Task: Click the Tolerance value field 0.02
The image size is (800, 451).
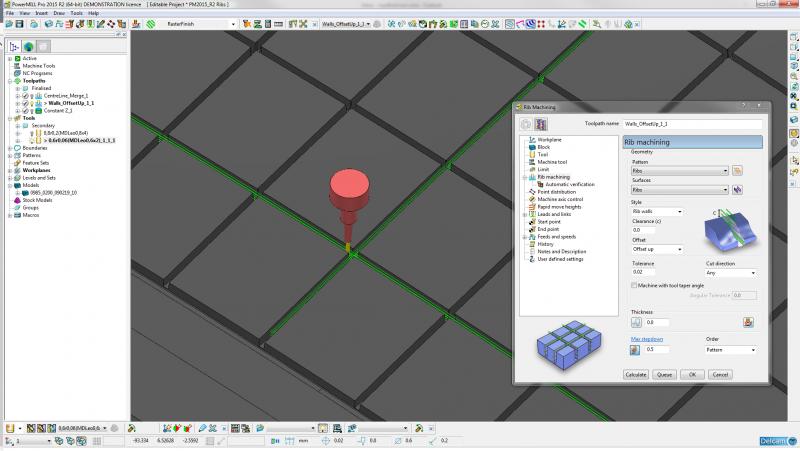Action: click(643, 272)
